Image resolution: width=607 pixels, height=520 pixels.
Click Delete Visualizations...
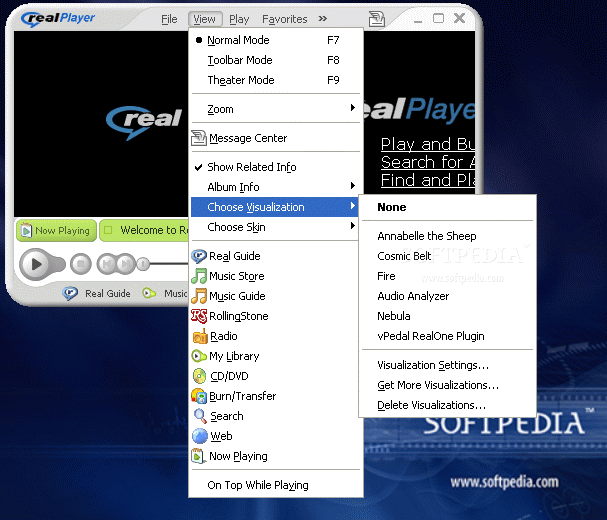point(447,405)
